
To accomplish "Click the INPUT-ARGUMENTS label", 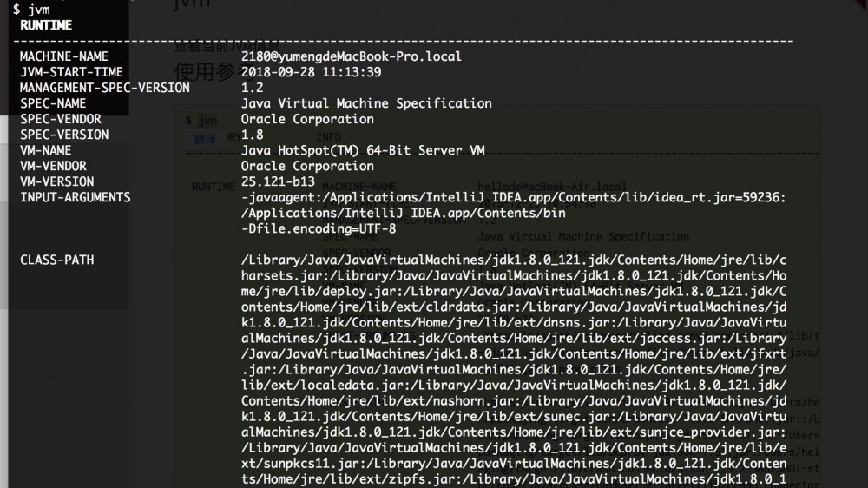I will (75, 197).
